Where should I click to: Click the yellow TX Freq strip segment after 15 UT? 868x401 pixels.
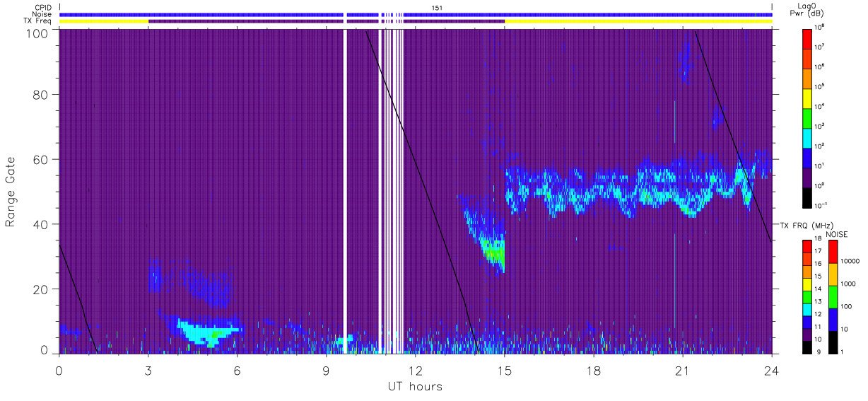tap(638, 21)
